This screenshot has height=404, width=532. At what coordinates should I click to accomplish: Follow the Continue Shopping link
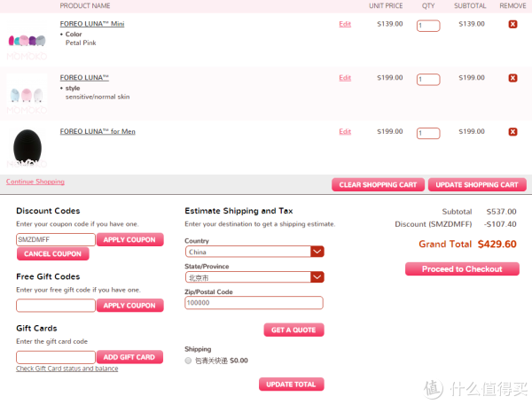35,182
